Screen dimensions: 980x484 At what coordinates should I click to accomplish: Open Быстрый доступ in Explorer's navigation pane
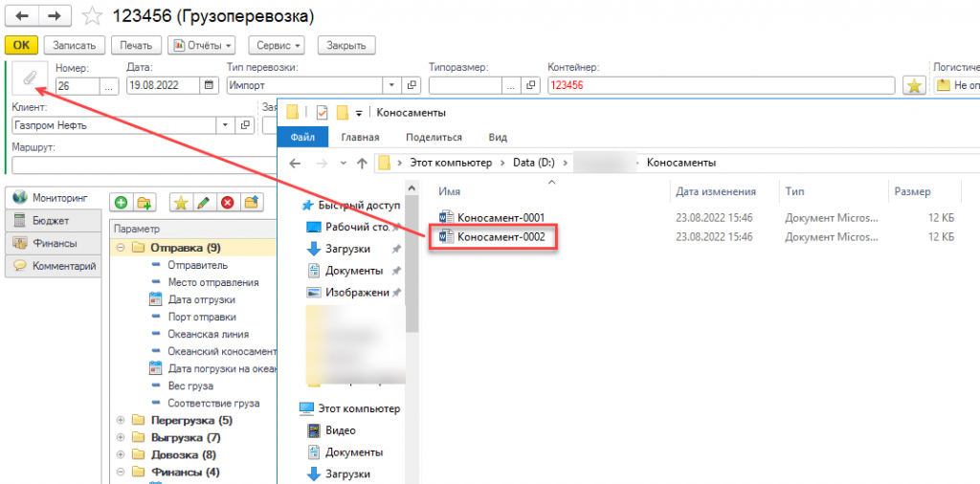[x=350, y=205]
